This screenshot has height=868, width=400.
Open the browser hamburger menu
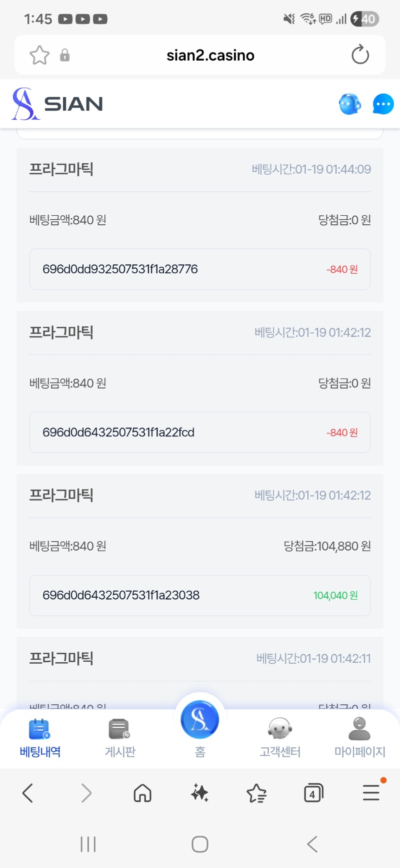point(371,793)
